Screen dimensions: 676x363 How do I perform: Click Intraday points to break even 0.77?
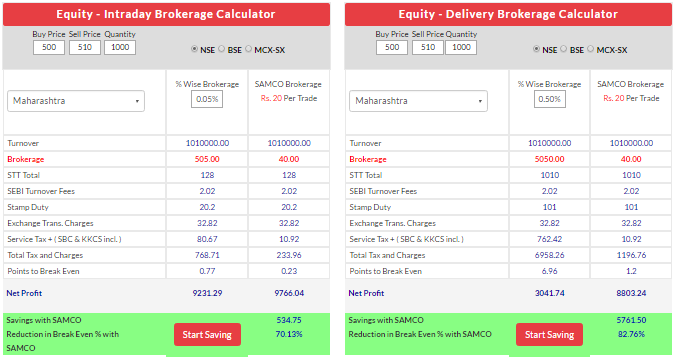click(x=207, y=271)
